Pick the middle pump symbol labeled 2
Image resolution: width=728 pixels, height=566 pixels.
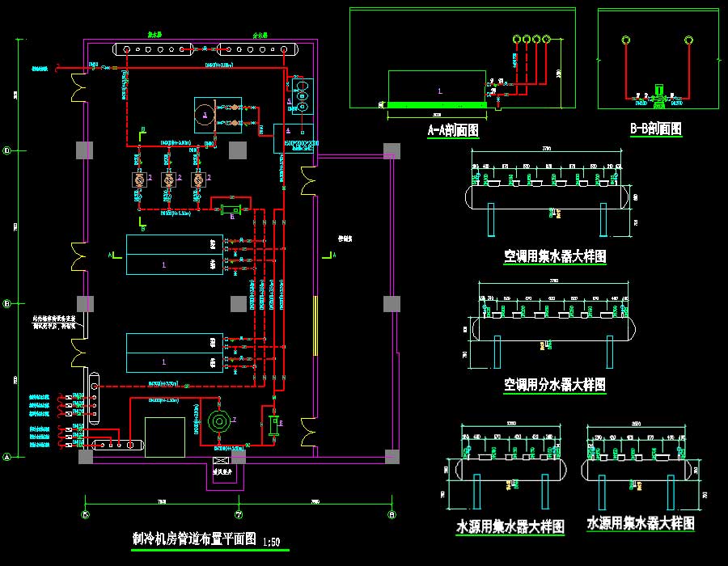(168, 180)
